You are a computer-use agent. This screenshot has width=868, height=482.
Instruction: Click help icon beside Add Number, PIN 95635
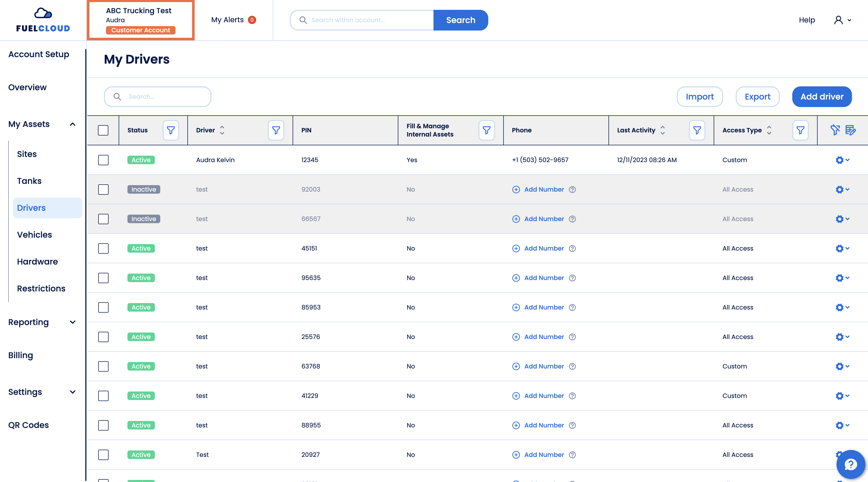572,278
